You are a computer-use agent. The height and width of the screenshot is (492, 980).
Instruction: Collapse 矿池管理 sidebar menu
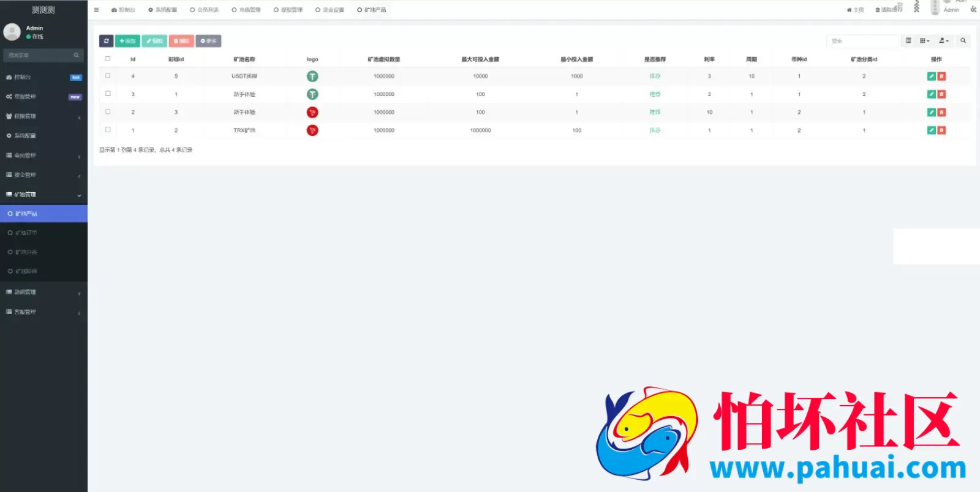(x=43, y=195)
